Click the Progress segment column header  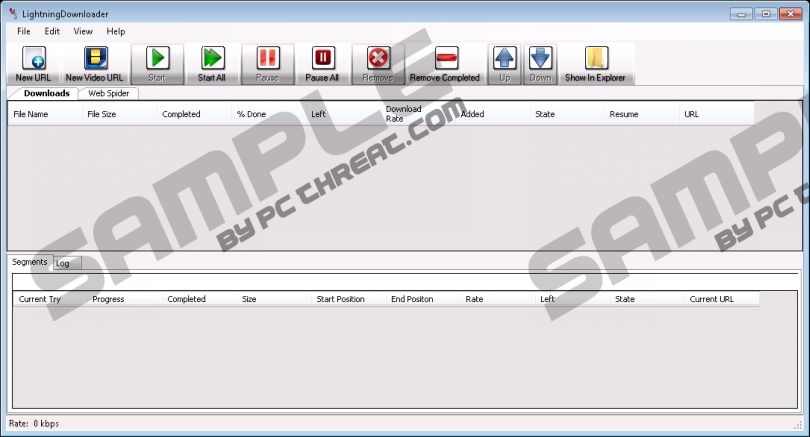click(125, 299)
